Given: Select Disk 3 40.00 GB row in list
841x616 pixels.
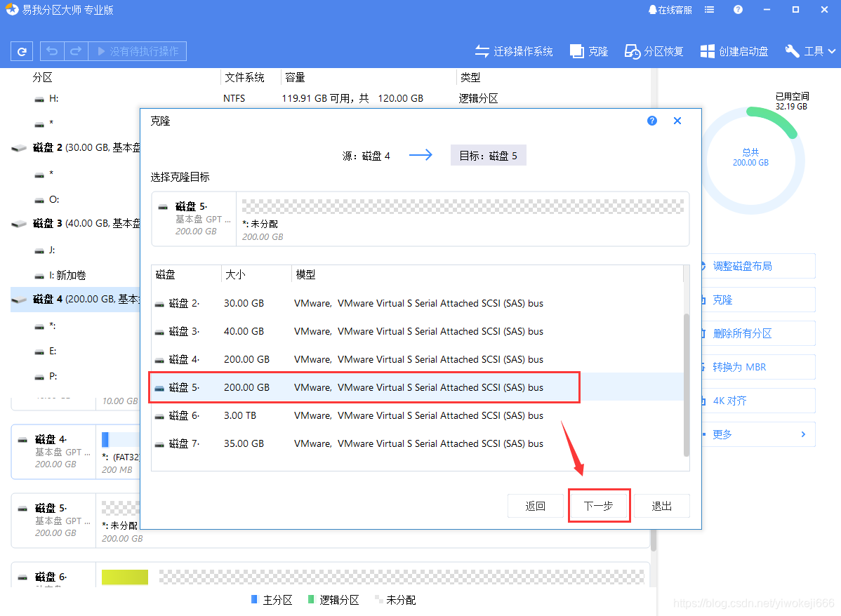Looking at the screenshot, I should tap(417, 331).
